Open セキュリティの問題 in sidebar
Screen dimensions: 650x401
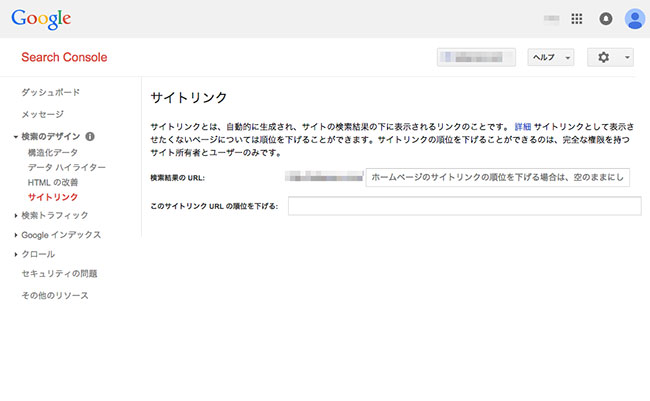point(59,274)
